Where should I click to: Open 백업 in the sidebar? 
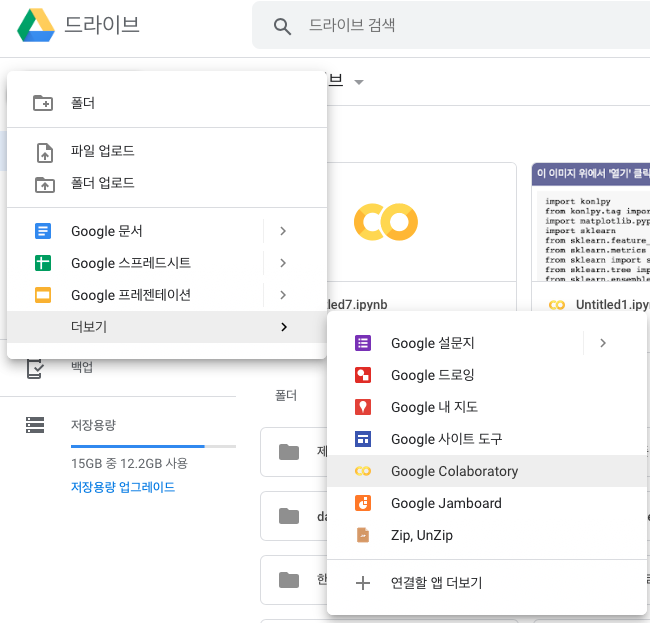[x=82, y=367]
